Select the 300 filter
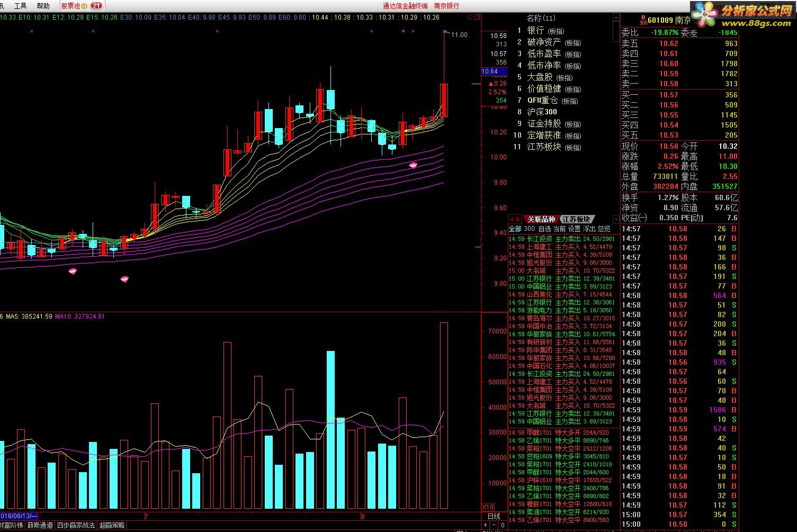 click(529, 229)
